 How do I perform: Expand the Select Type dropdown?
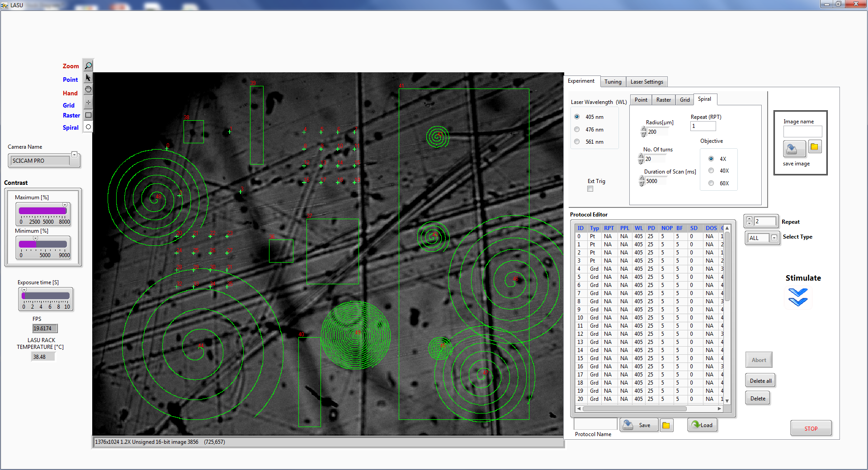(774, 238)
